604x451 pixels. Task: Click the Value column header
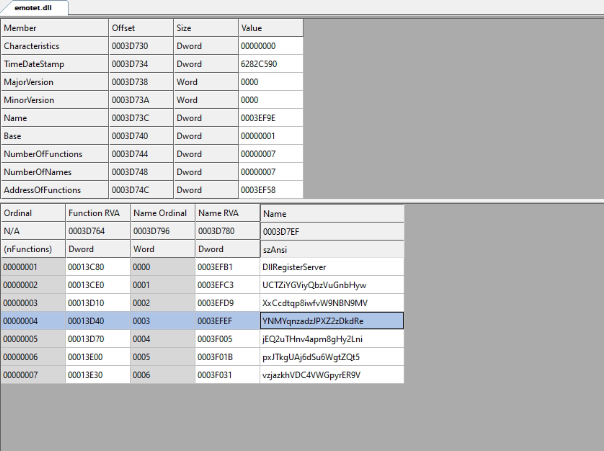pos(271,28)
